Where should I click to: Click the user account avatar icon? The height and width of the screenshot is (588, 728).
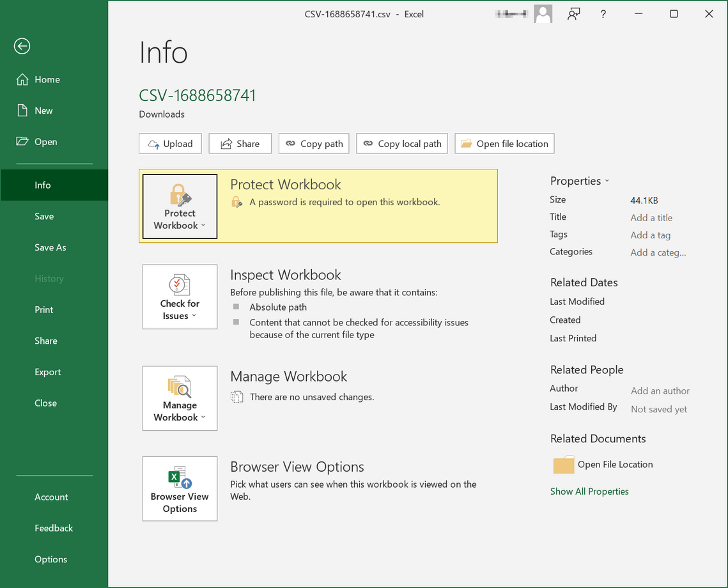(543, 14)
